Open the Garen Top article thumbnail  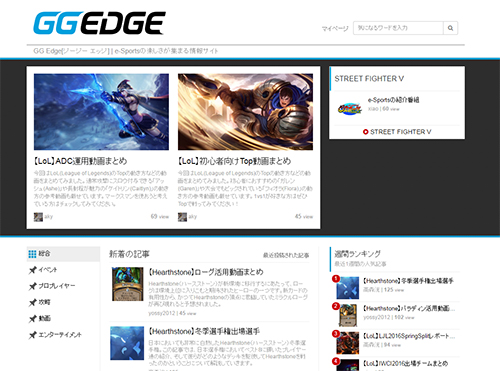click(x=245, y=112)
